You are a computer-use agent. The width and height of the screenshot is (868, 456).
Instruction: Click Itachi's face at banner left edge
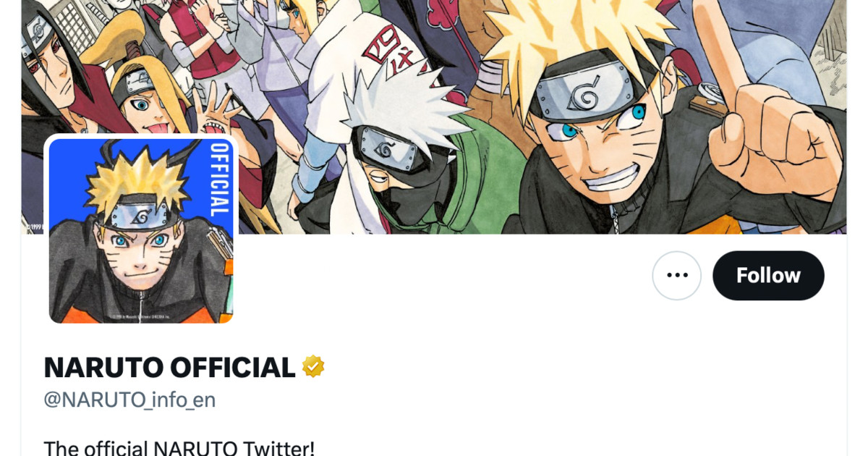47,80
